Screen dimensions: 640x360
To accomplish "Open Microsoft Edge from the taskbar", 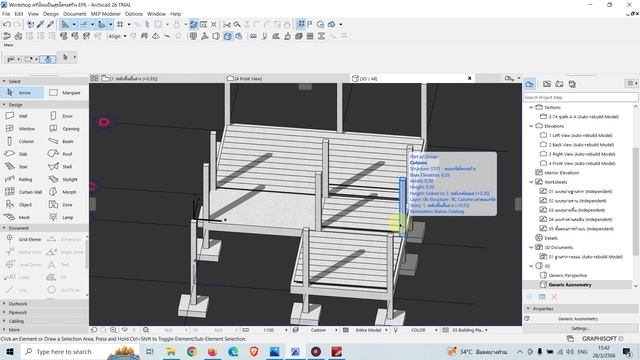I will click(233, 351).
